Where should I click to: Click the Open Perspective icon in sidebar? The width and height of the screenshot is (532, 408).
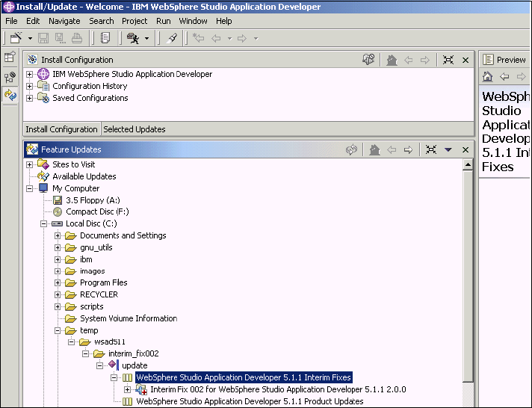tap(10, 57)
